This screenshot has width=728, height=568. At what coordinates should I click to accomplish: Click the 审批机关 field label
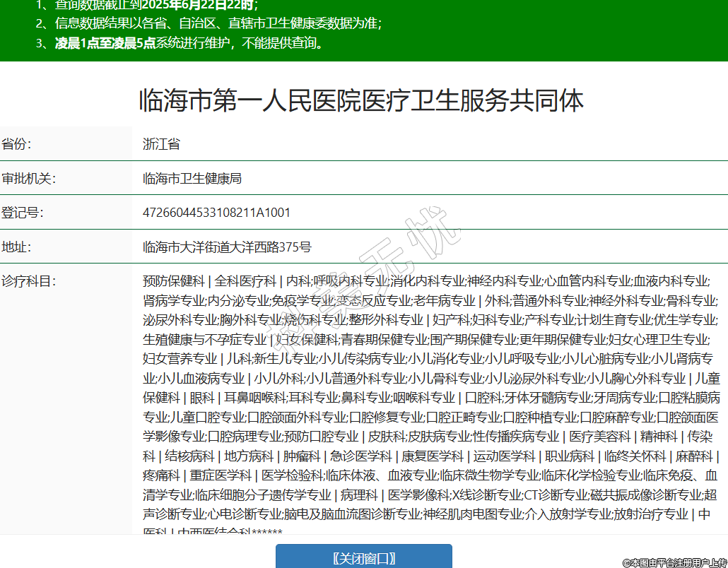click(28, 178)
